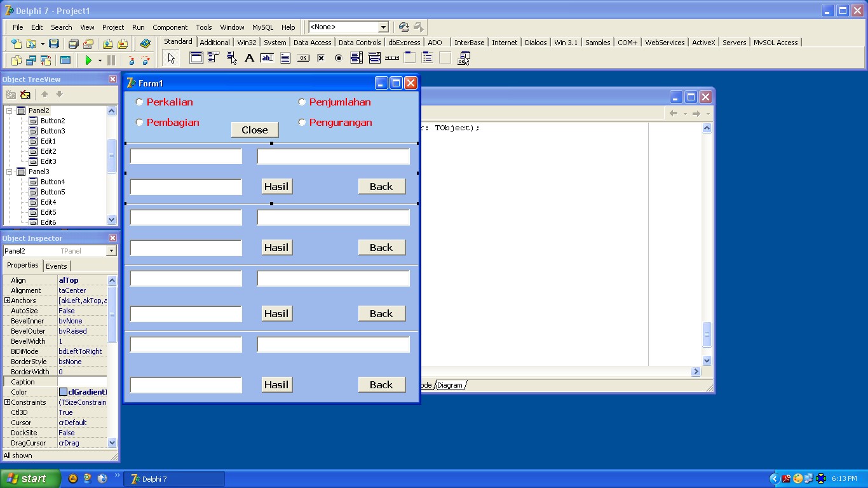
Task: Select the Label 'A' component
Action: click(250, 58)
